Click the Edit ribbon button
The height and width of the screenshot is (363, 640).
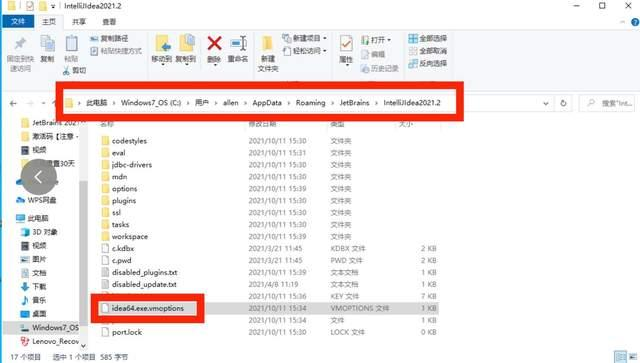point(373,54)
